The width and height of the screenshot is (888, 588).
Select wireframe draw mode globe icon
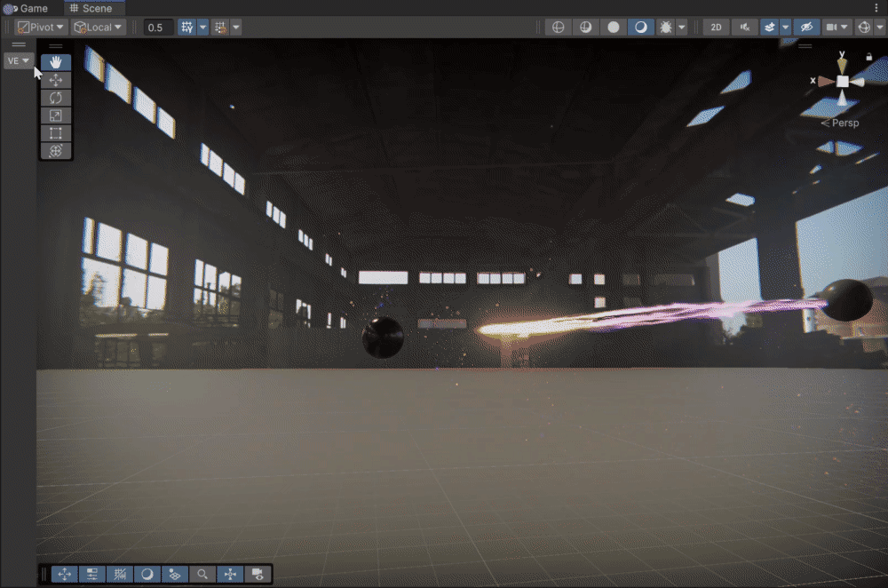(x=558, y=28)
